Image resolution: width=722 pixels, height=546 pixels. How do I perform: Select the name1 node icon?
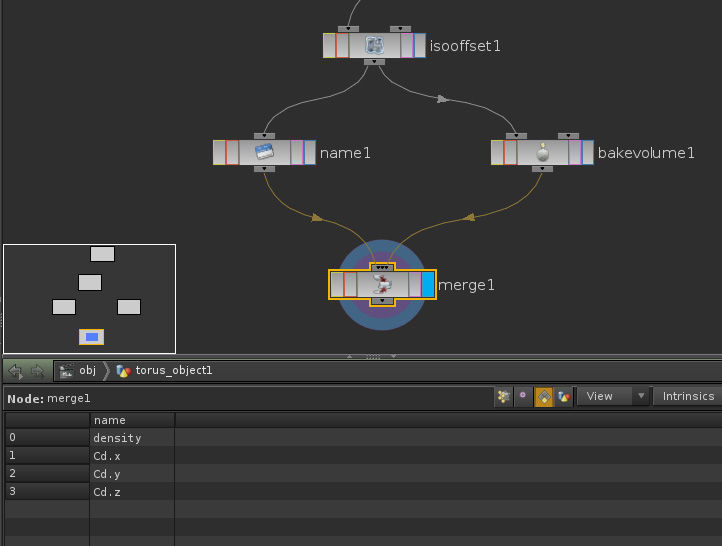(264, 152)
